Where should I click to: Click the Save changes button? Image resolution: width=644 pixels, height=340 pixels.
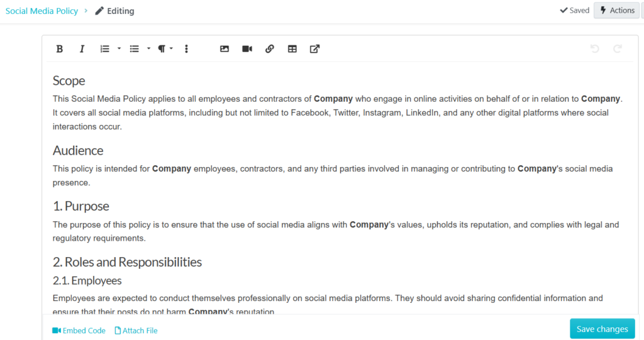point(602,329)
